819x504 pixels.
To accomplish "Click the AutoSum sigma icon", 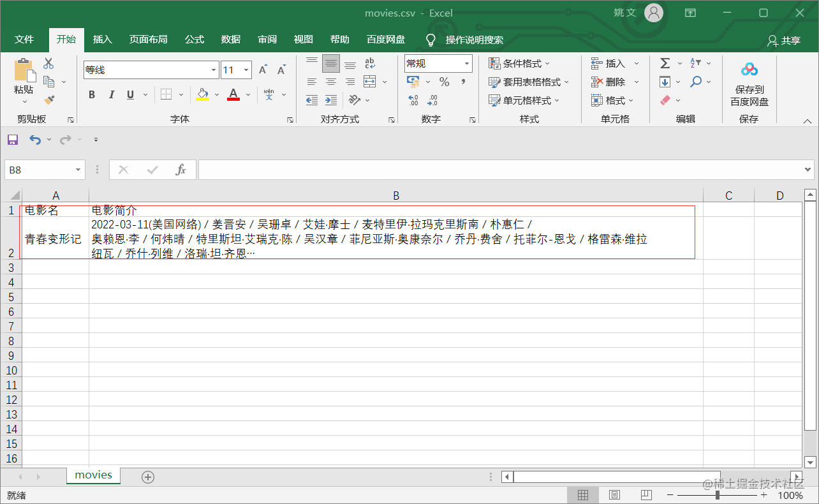I will pos(665,63).
